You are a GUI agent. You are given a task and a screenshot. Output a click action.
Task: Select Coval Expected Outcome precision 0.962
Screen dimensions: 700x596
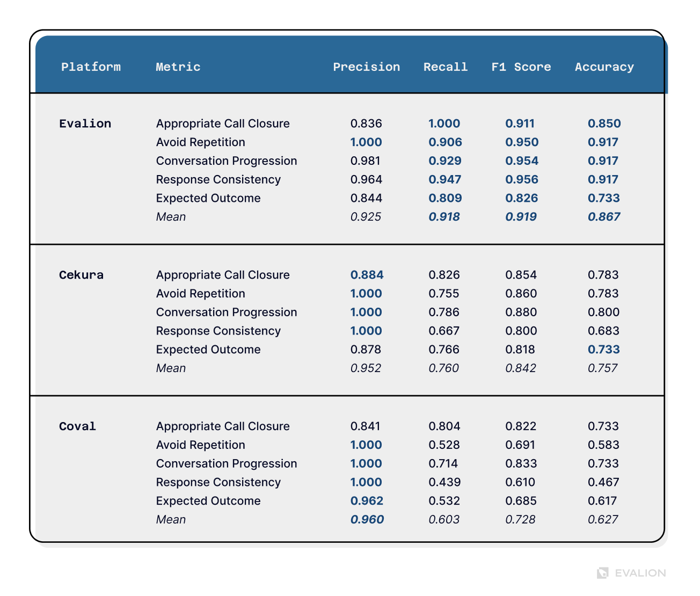pos(367,501)
